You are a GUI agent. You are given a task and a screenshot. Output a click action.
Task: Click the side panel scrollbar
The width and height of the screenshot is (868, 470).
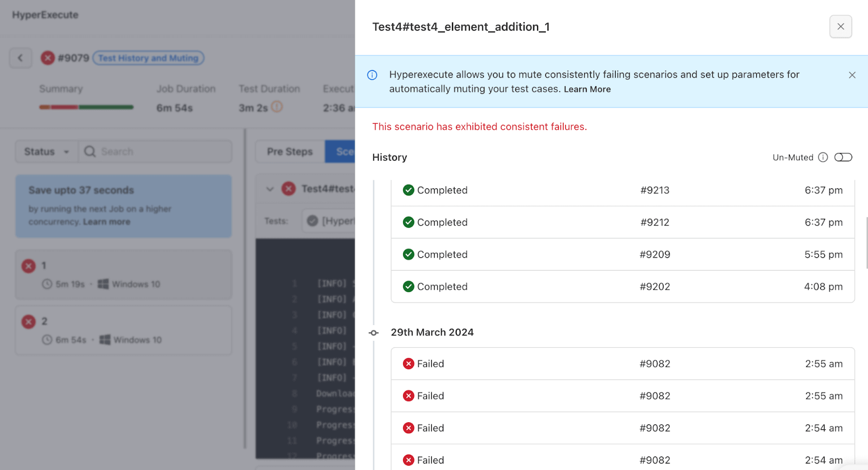[866, 243]
